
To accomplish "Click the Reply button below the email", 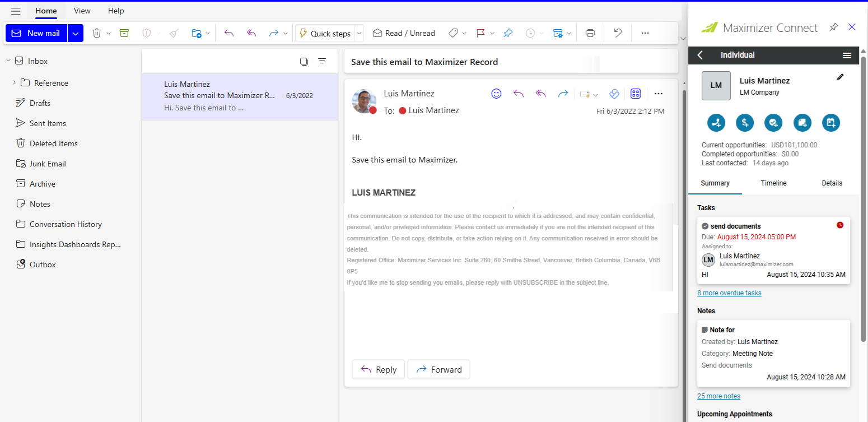I will point(378,369).
